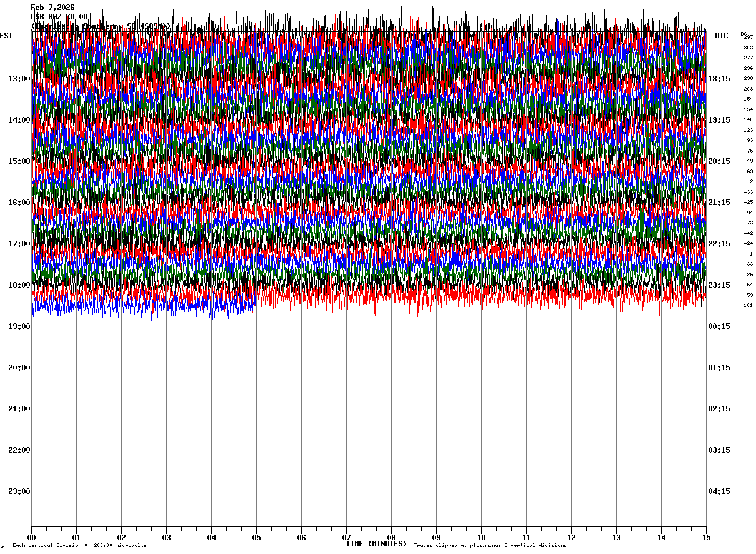Pick the '08' minute axis tick label
Screen dimensions: 756x554
click(x=391, y=538)
